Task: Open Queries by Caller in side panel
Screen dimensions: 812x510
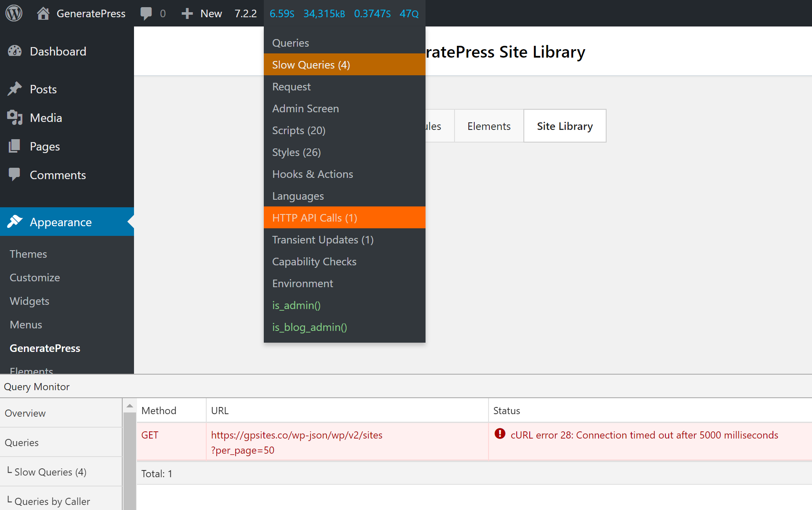Action: 61,500
